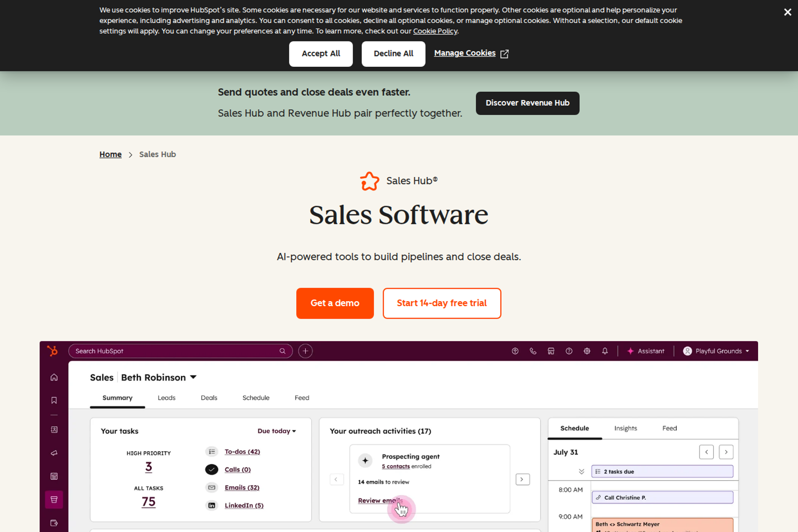
Task: Open the Call Christine P. schedule entry
Action: coord(662,498)
